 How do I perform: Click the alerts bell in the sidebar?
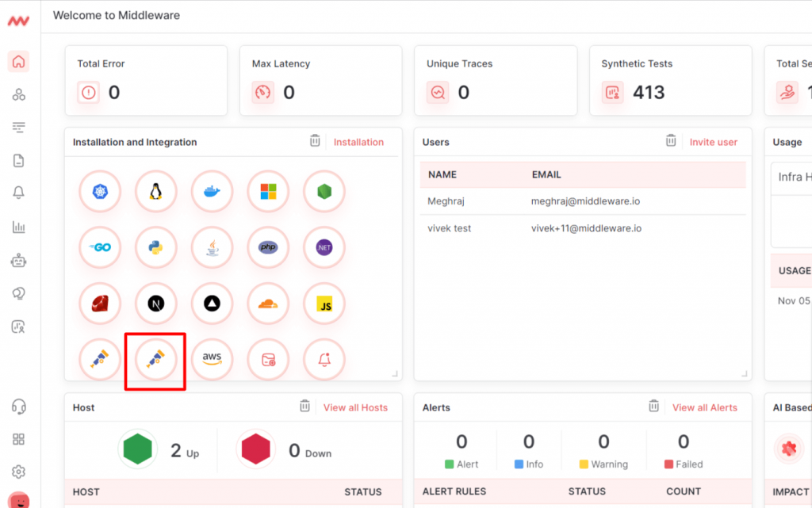click(18, 192)
